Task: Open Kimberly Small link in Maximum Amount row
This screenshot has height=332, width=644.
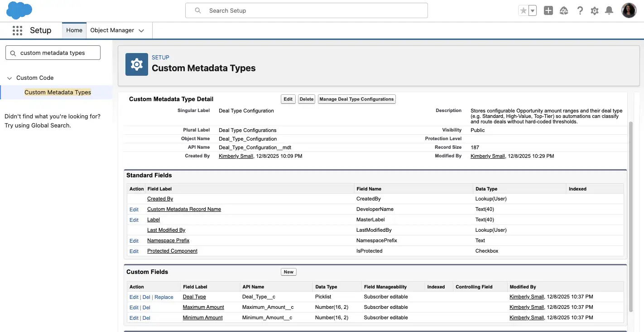Action: click(527, 307)
